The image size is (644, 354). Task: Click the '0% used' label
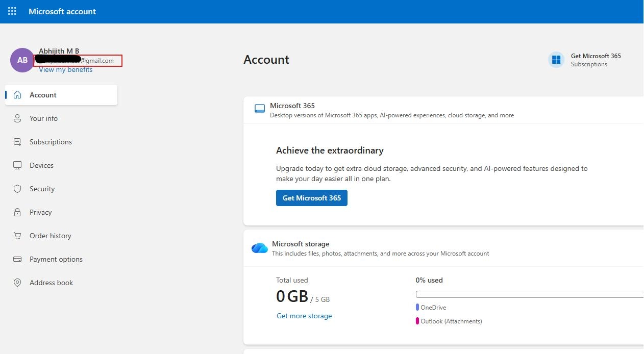point(429,280)
